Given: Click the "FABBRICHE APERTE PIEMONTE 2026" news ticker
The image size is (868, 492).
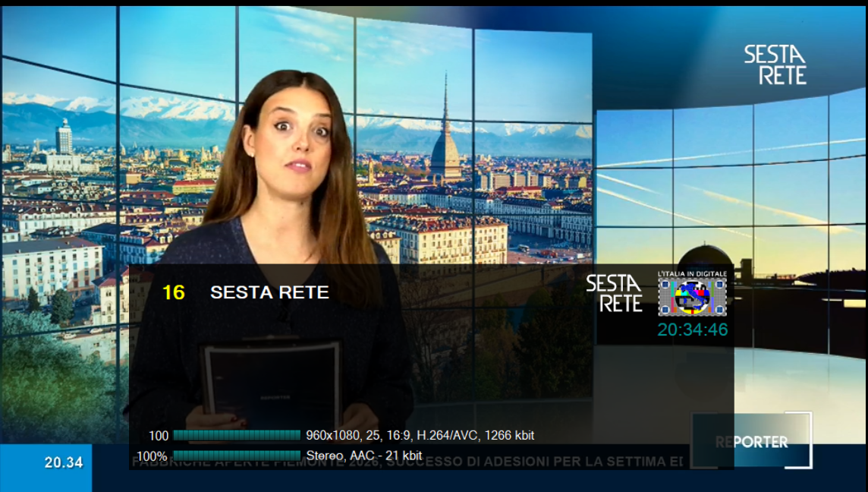Looking at the screenshot, I should 407,462.
